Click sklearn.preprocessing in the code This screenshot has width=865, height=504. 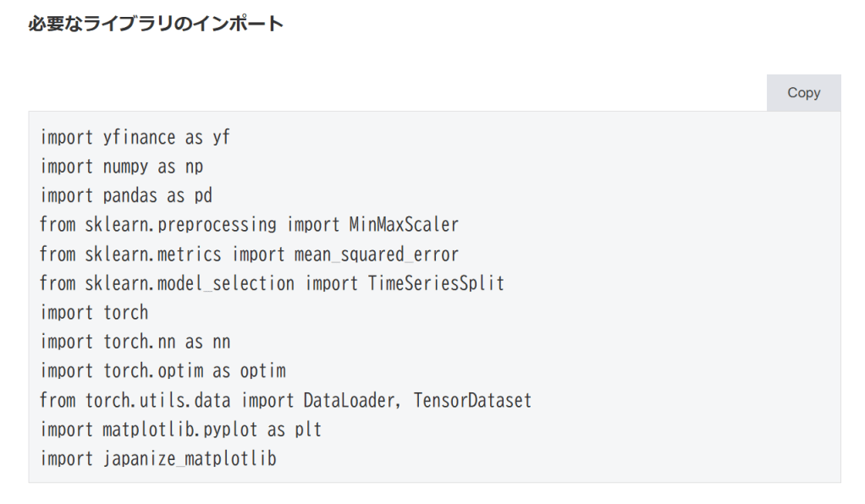[181, 225]
